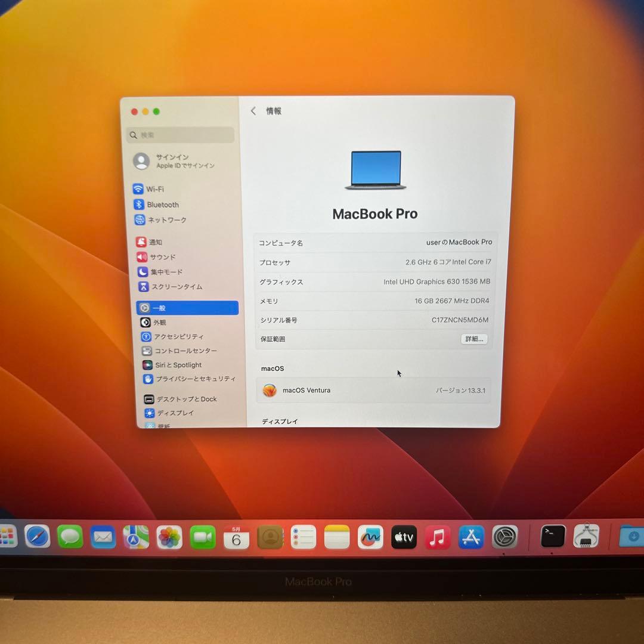Select Bluetooth in the sidebar
Image resolution: width=644 pixels, height=644 pixels.
point(163,205)
